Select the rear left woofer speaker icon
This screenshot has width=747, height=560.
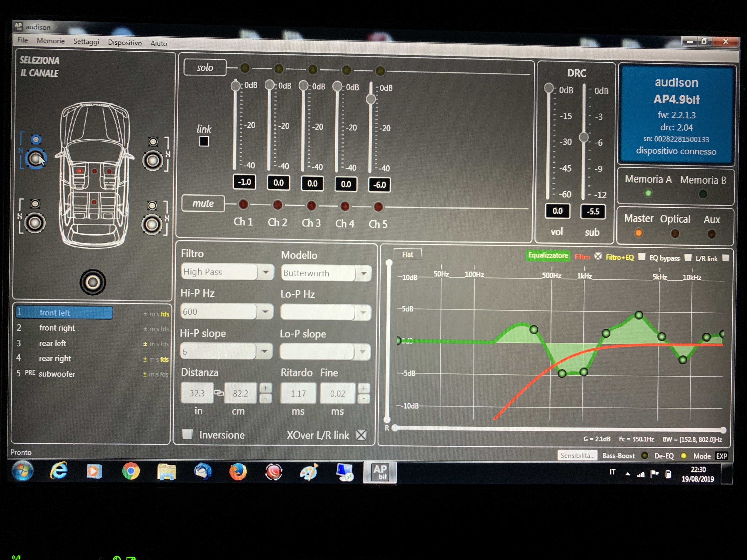coord(35,223)
